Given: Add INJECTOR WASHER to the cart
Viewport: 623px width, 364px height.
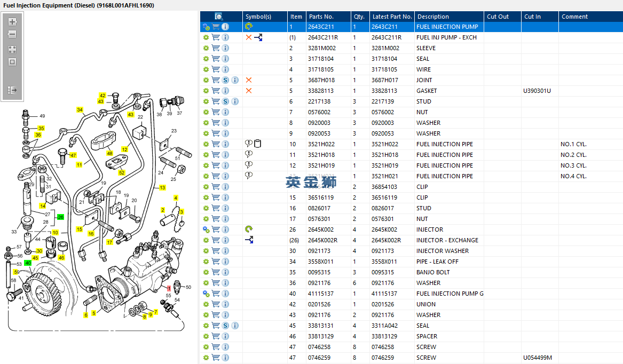Looking at the screenshot, I should pos(216,251).
